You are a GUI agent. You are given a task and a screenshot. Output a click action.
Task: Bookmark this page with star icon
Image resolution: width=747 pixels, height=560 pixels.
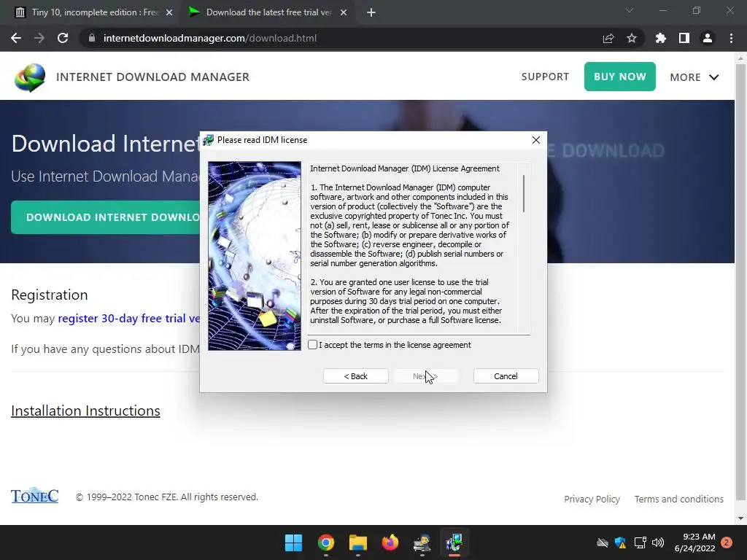(632, 38)
